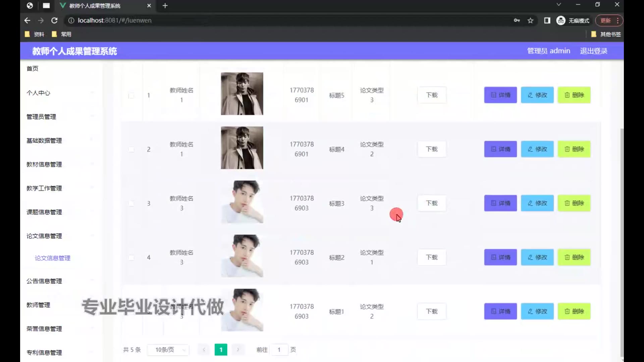The image size is (644, 362).
Task: Open the side panel icon in the browser toolbar
Action: tap(547, 20)
